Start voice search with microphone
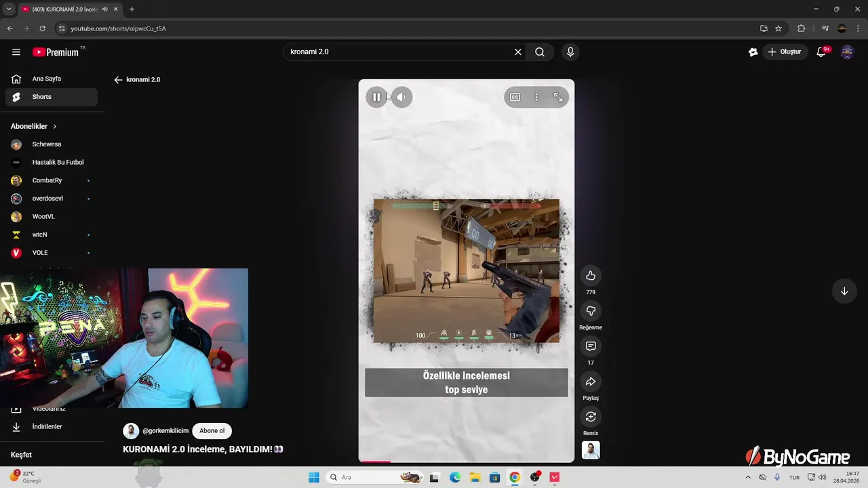The height and width of the screenshot is (488, 868). pyautogui.click(x=570, y=52)
